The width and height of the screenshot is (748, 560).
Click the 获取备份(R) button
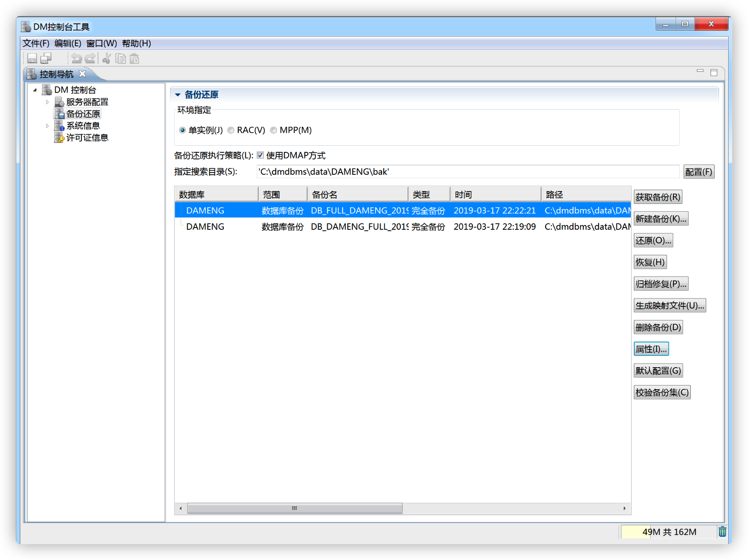click(x=658, y=197)
